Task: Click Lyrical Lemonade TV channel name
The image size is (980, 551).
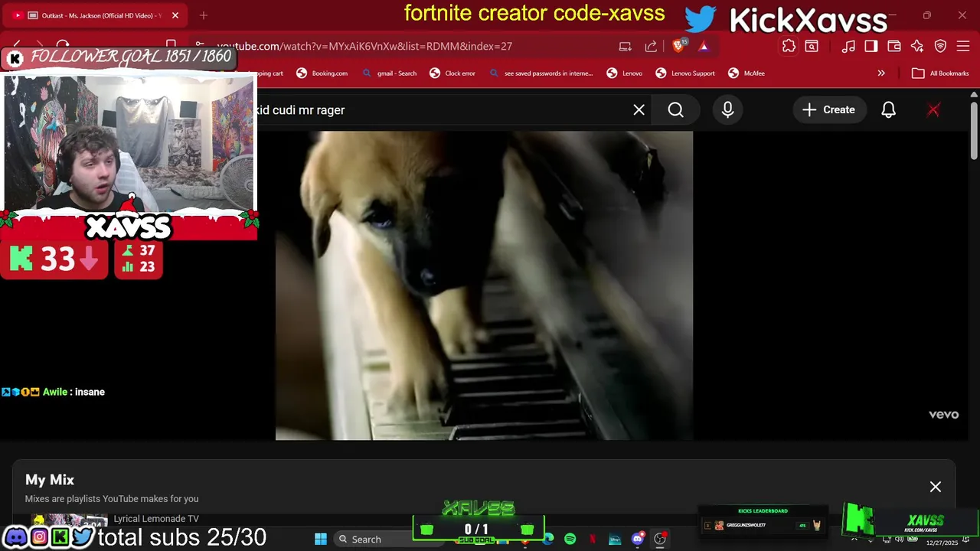Action: 156,519
